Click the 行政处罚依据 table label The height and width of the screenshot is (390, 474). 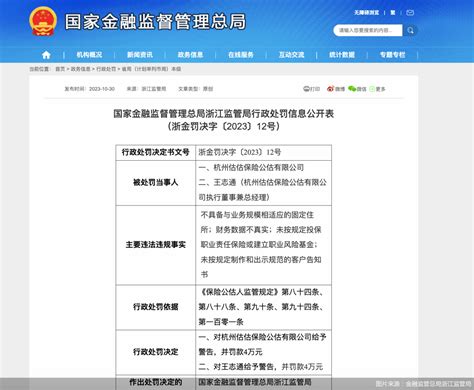tap(156, 307)
